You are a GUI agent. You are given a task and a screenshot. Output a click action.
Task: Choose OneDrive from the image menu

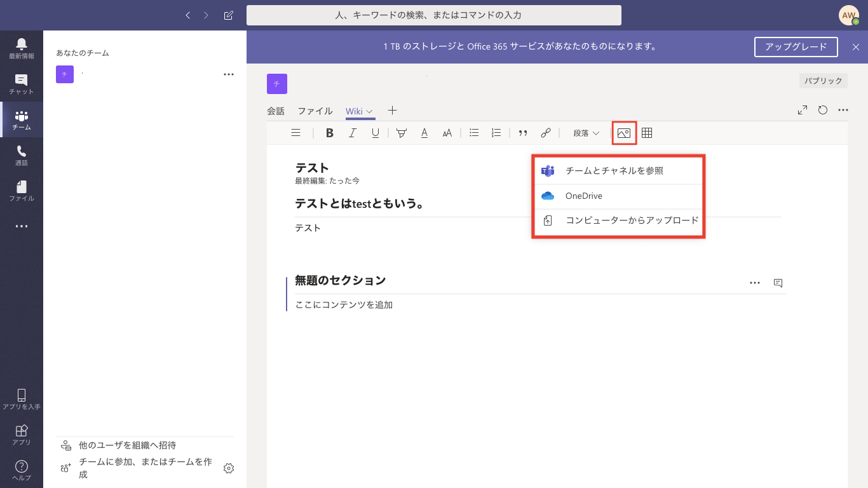(583, 196)
